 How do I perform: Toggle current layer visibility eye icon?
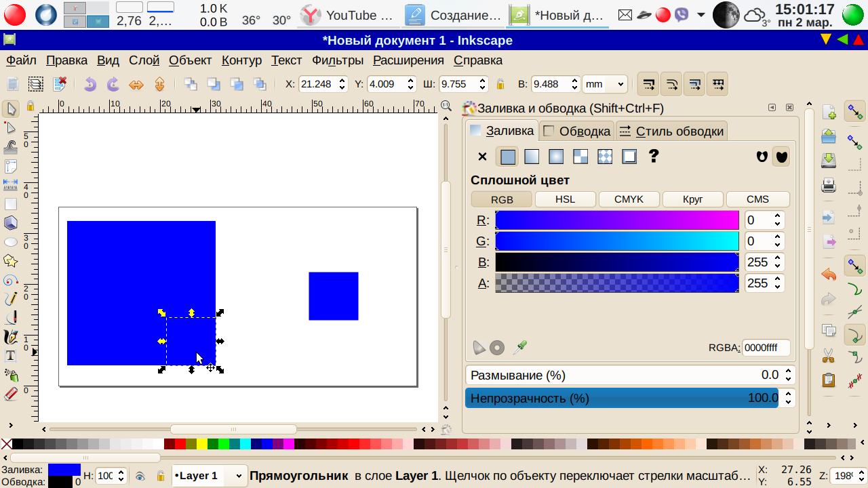tap(140, 476)
